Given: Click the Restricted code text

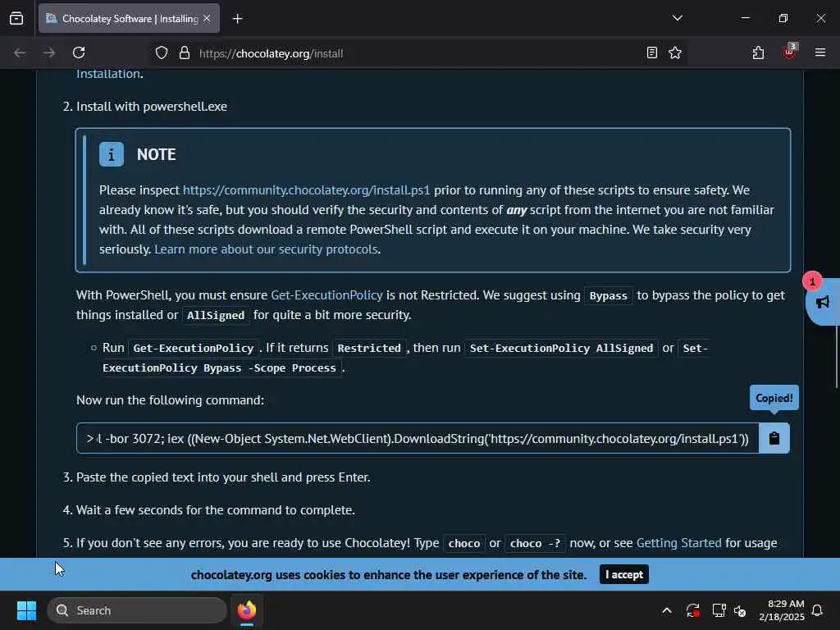Looking at the screenshot, I should tap(369, 348).
